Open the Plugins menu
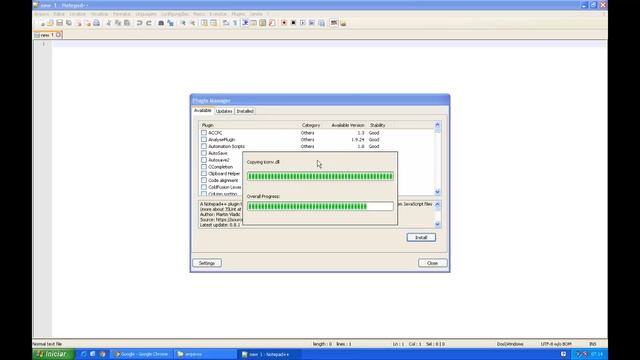Image resolution: width=640 pixels, height=360 pixels. click(x=238, y=14)
